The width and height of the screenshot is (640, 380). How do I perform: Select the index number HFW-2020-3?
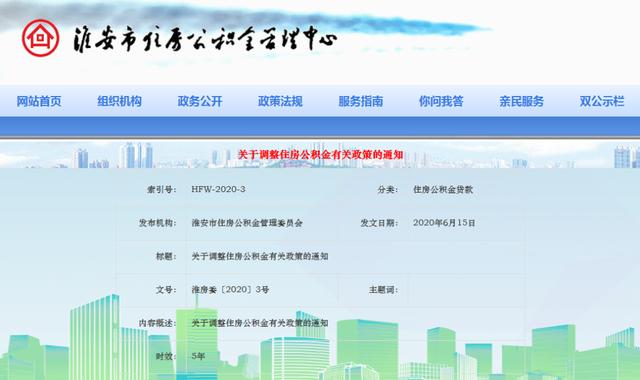pyautogui.click(x=218, y=189)
